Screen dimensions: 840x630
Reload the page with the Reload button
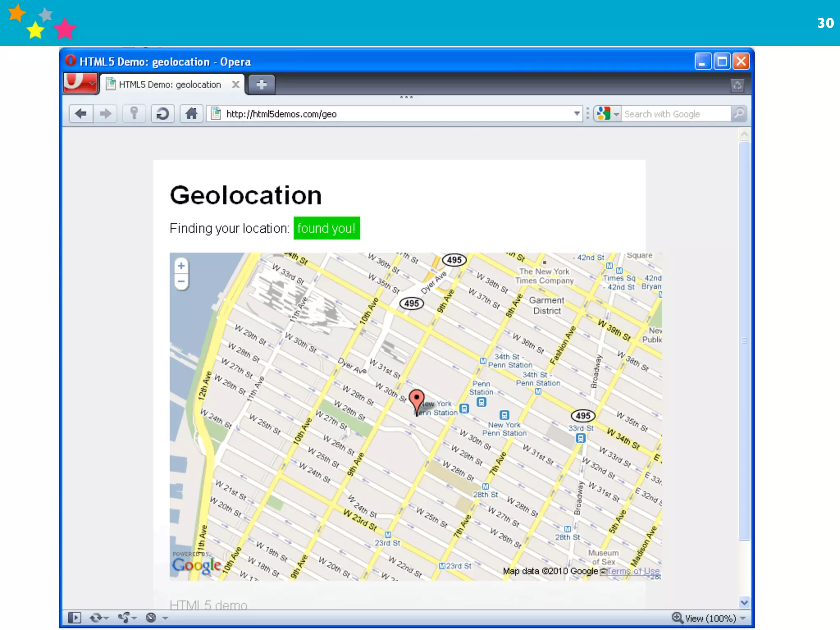[x=163, y=114]
